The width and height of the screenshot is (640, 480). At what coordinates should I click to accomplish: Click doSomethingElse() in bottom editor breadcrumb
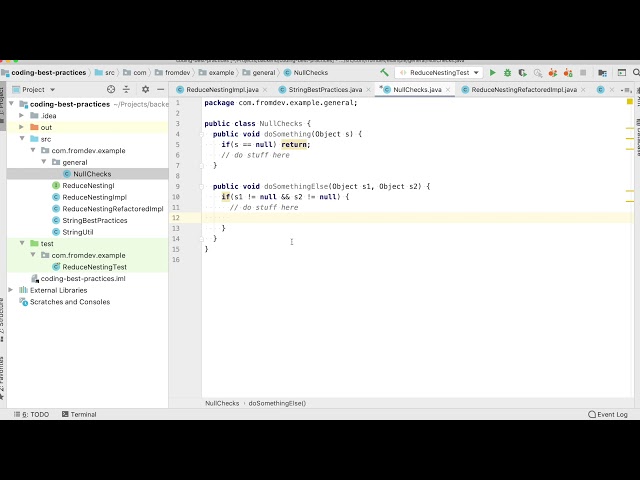click(277, 403)
